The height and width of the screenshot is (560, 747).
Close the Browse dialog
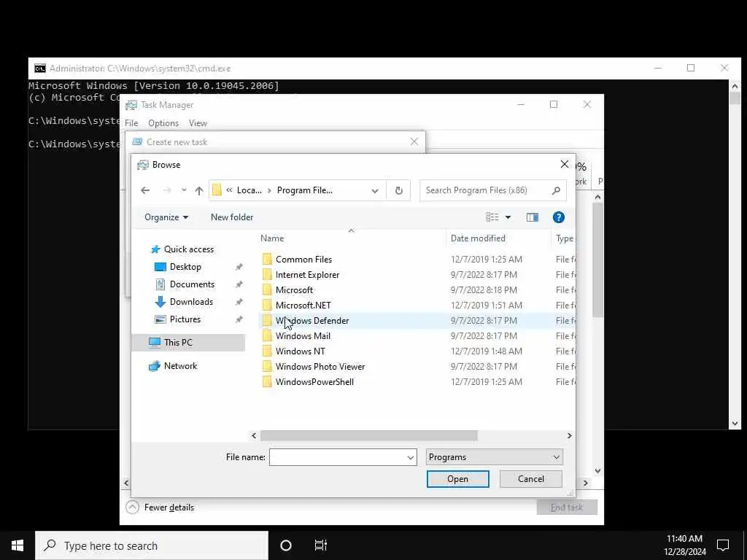[565, 164]
